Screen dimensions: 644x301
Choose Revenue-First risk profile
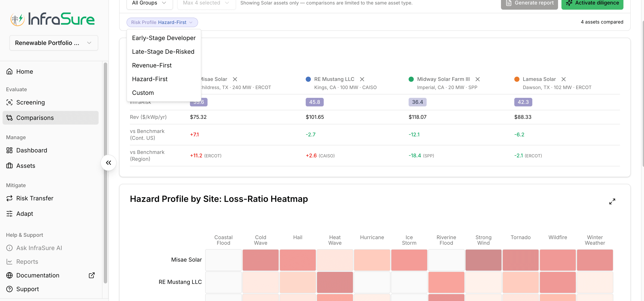(x=164, y=65)
